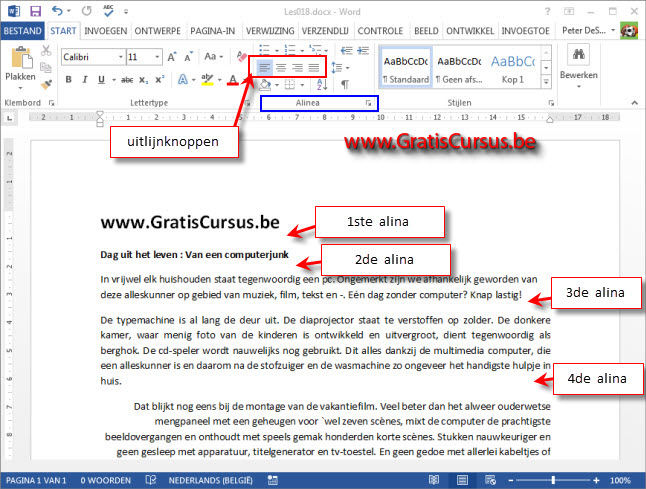Viewport: 646px width, 489px height.
Task: Click the borders icon
Action: (x=290, y=85)
